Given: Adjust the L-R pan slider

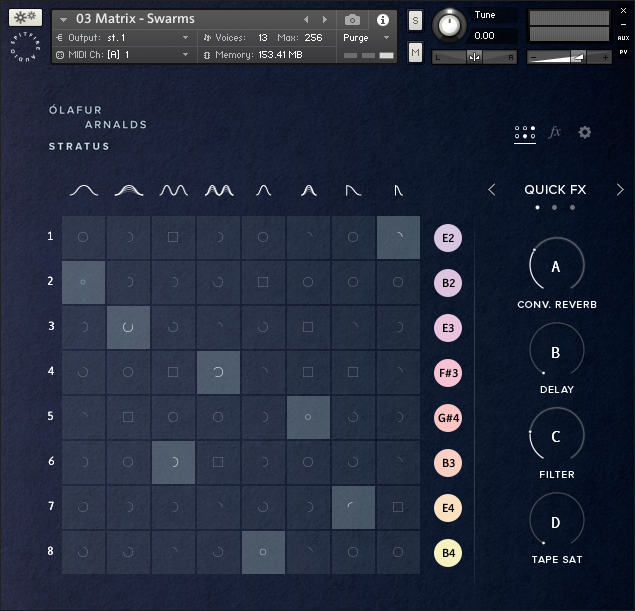Looking at the screenshot, I should (x=474, y=57).
